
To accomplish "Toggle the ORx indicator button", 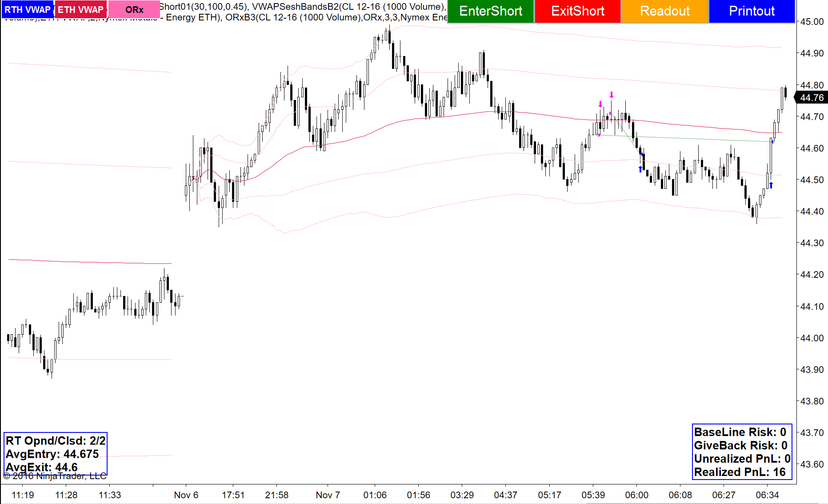I will tap(134, 10).
